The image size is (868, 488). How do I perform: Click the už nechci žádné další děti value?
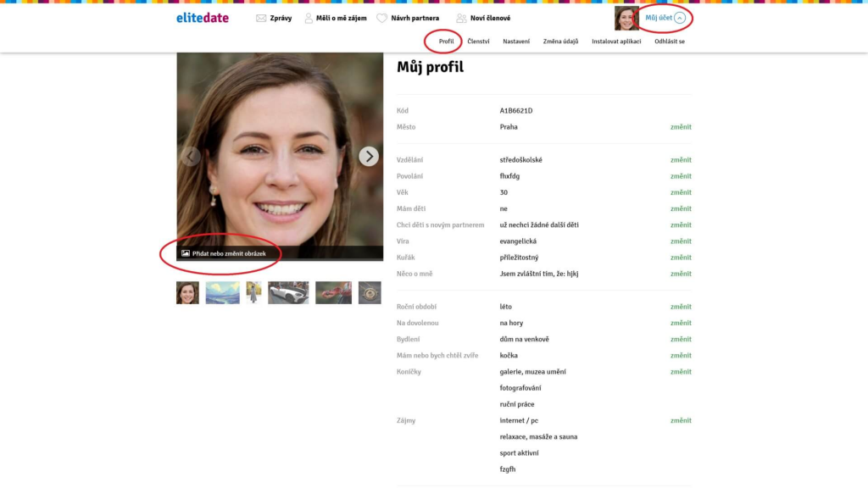(x=538, y=225)
